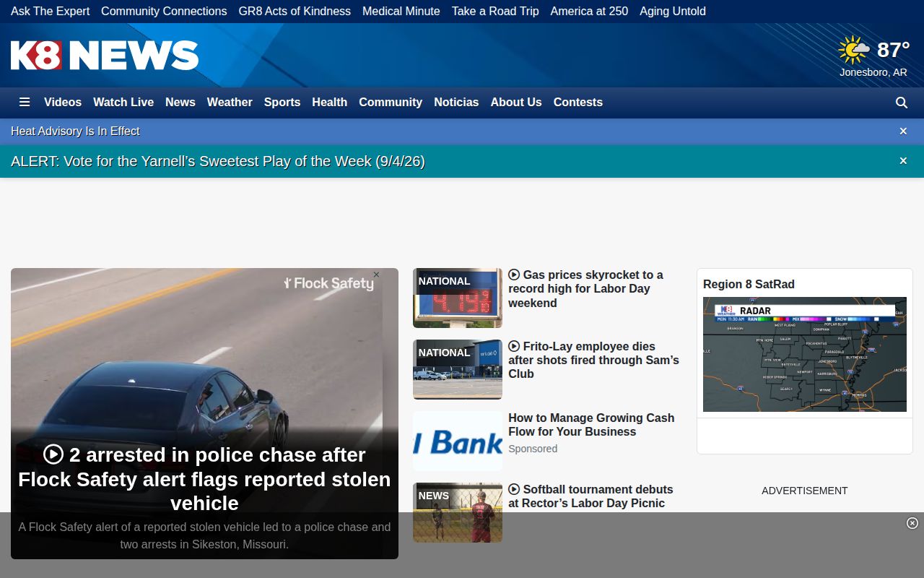Open the News section

tap(180, 102)
